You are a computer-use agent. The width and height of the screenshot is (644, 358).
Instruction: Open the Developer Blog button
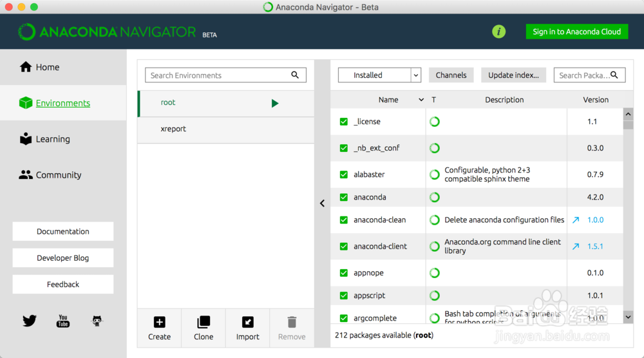click(x=63, y=258)
